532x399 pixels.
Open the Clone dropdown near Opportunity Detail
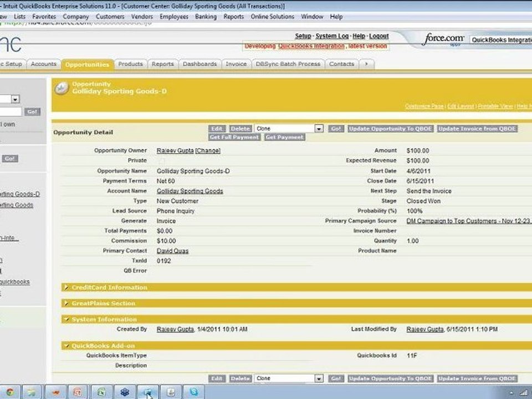click(289, 129)
